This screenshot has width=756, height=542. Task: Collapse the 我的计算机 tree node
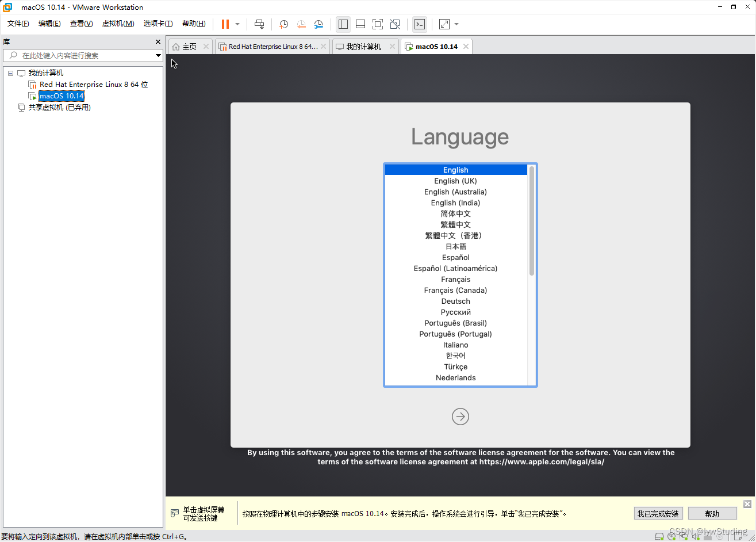pos(10,73)
